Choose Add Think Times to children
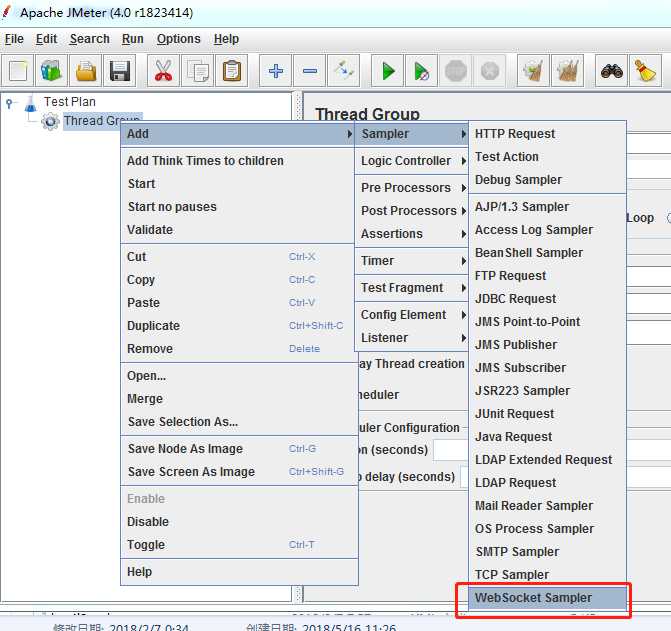The height and width of the screenshot is (631, 671). tap(238, 161)
